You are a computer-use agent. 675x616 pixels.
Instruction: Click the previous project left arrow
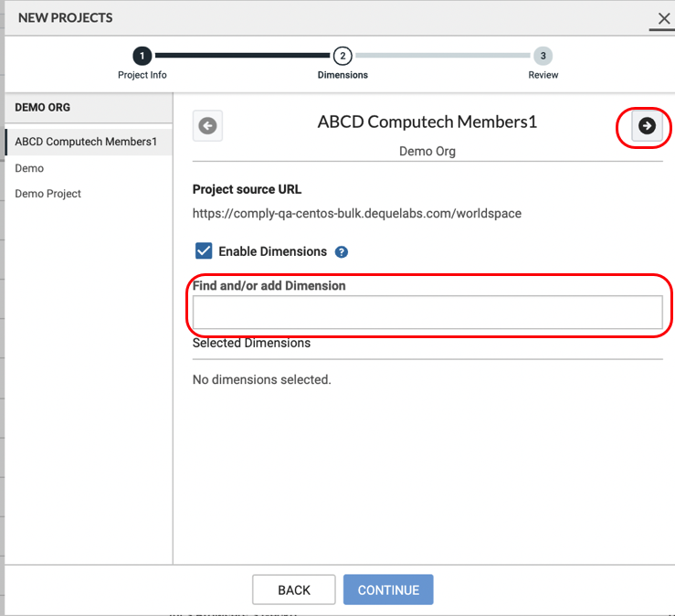207,126
